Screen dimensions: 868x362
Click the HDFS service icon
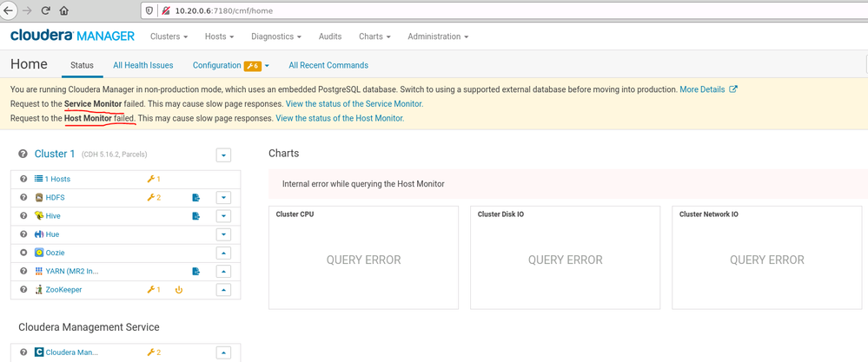coord(39,197)
